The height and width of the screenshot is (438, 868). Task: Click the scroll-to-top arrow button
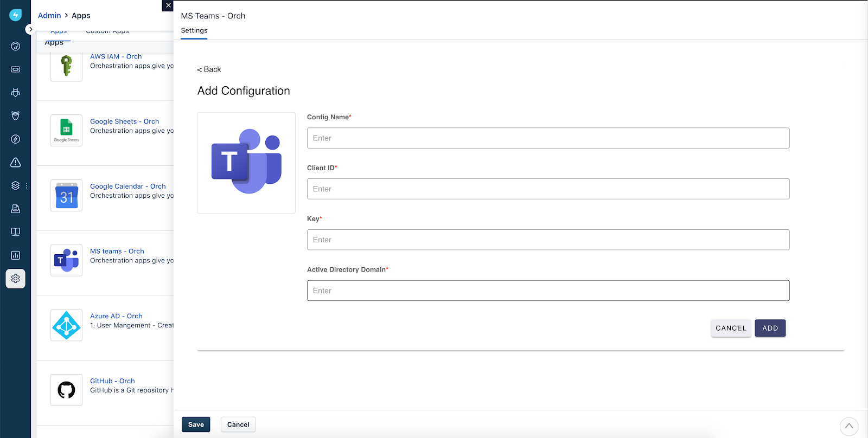(849, 426)
